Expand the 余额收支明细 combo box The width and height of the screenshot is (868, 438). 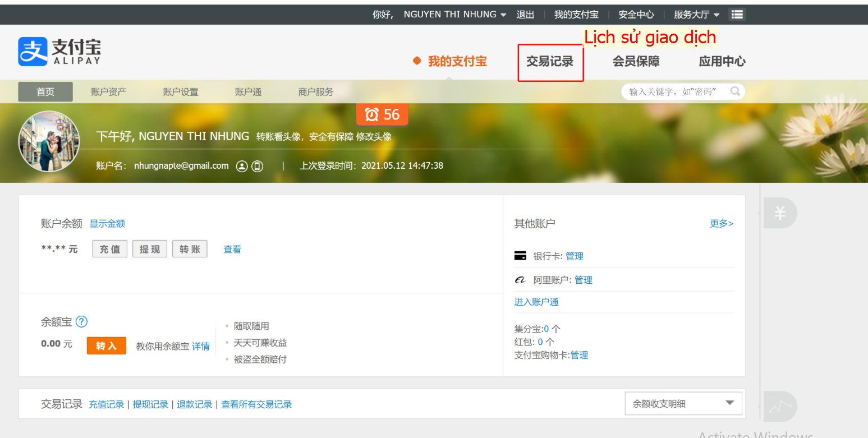683,403
